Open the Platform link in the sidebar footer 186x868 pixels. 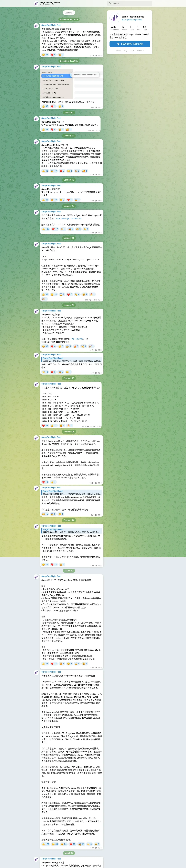[140, 50]
